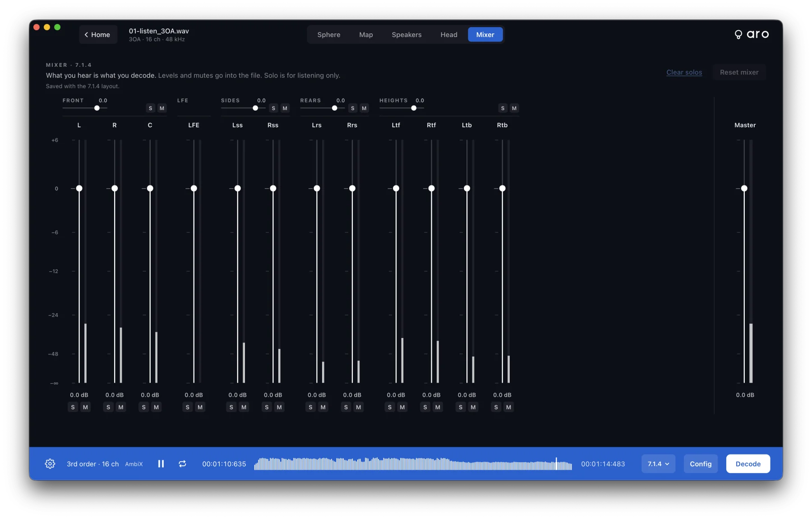Open the Speakers tab

(x=406, y=35)
